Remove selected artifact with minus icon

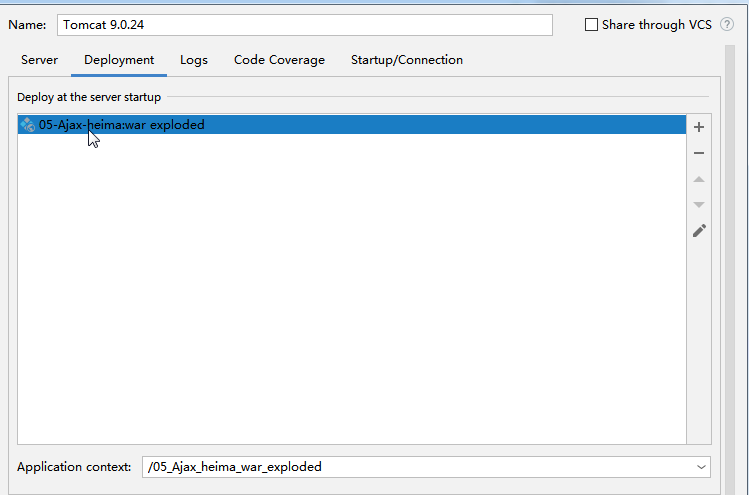pos(699,153)
